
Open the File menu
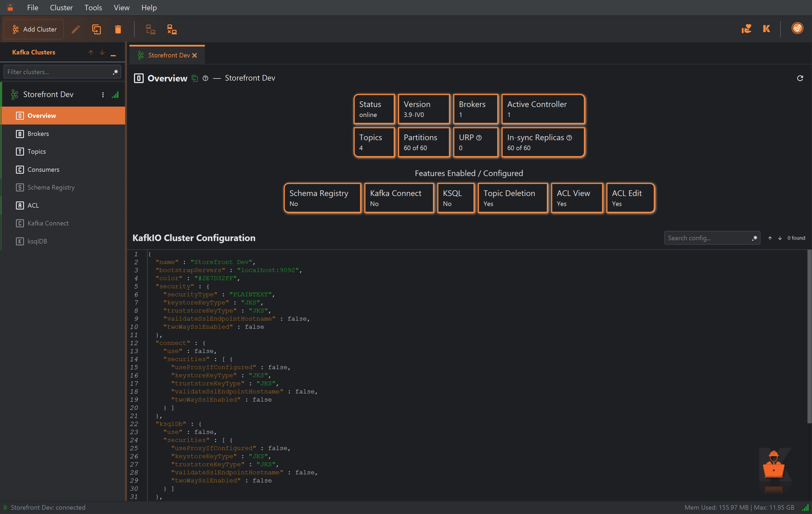[32, 8]
